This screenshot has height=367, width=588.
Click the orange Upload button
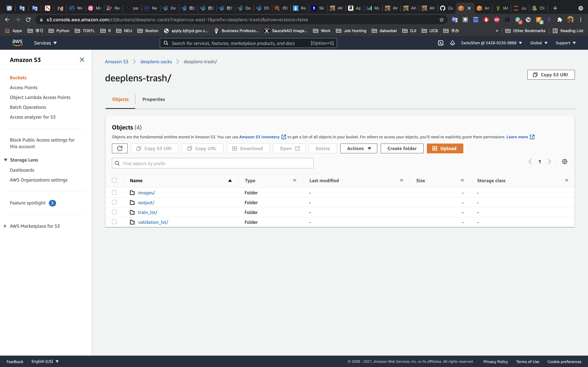pyautogui.click(x=445, y=148)
